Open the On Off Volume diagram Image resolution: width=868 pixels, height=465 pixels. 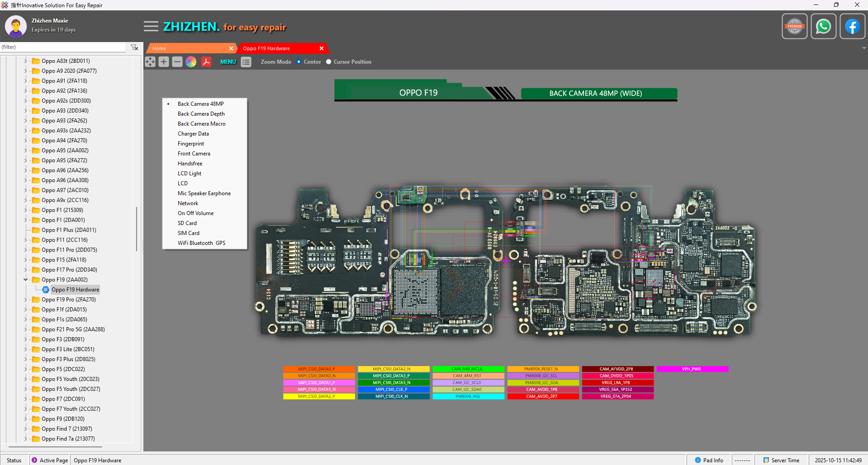tap(195, 213)
